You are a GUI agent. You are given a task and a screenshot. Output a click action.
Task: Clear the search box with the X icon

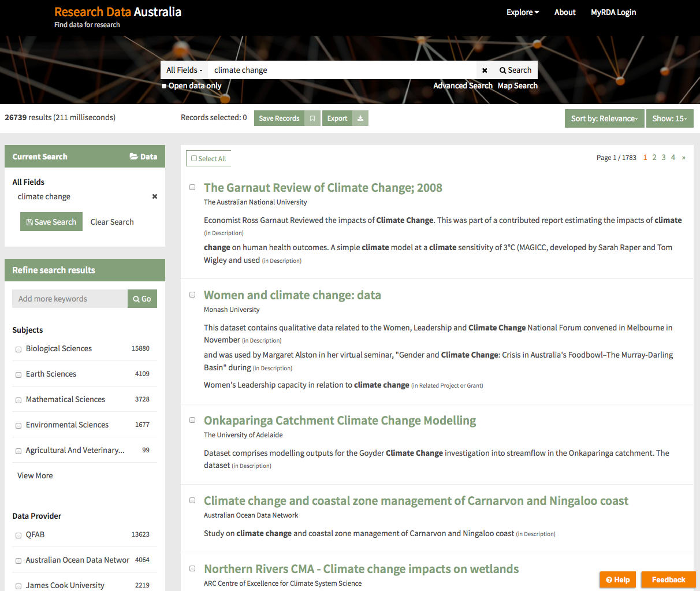coord(485,70)
